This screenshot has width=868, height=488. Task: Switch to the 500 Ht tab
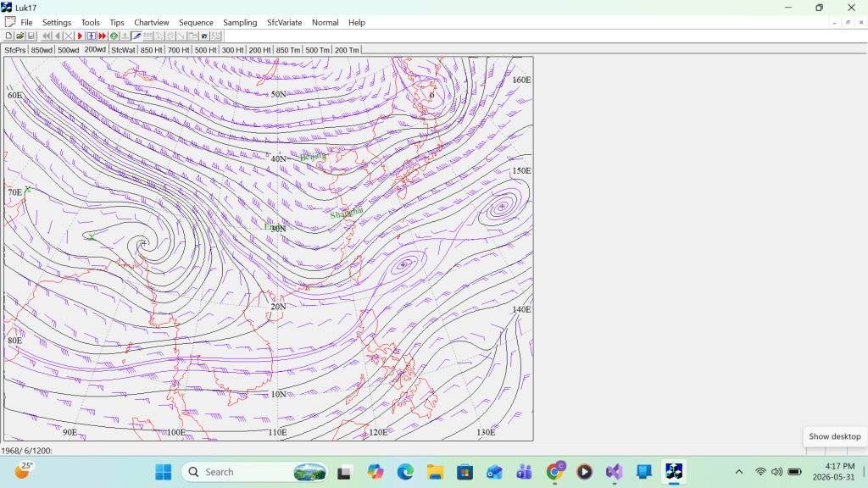(x=205, y=50)
